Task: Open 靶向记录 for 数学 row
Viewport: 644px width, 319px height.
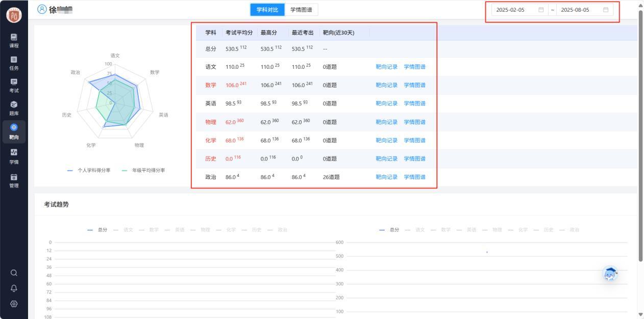Action: [386, 85]
